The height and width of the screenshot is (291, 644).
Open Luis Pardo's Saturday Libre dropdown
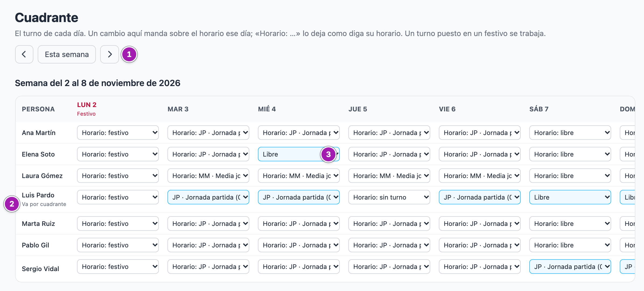click(x=570, y=197)
